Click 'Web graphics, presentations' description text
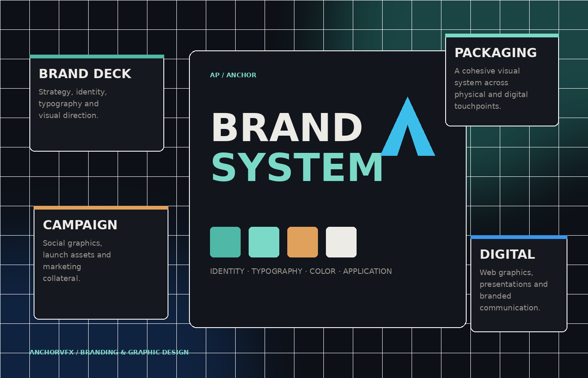The image size is (588, 378). click(514, 290)
